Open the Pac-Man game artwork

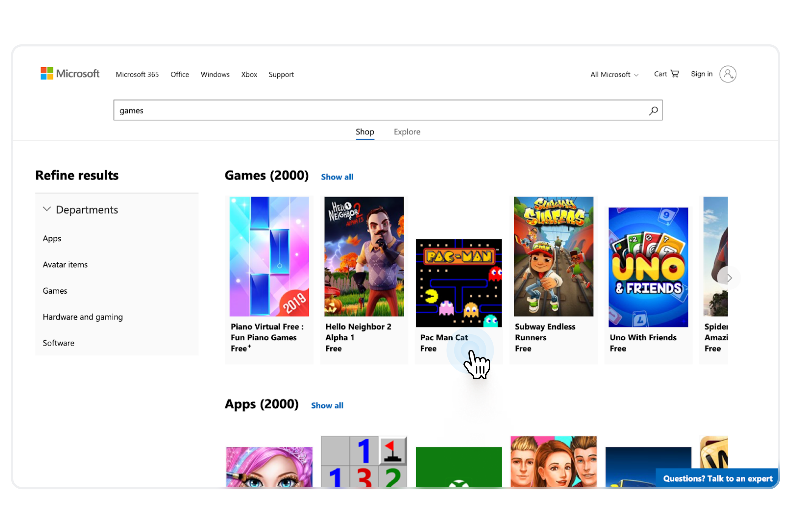coord(459,283)
